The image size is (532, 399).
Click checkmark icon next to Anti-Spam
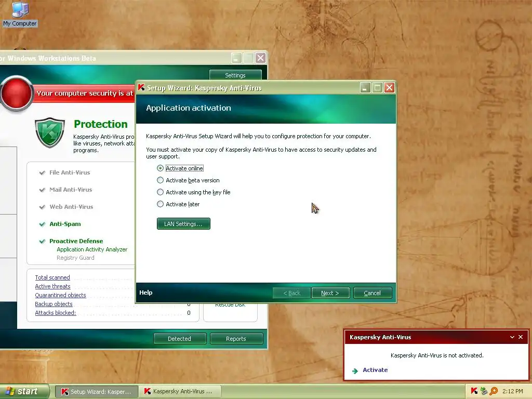click(42, 224)
